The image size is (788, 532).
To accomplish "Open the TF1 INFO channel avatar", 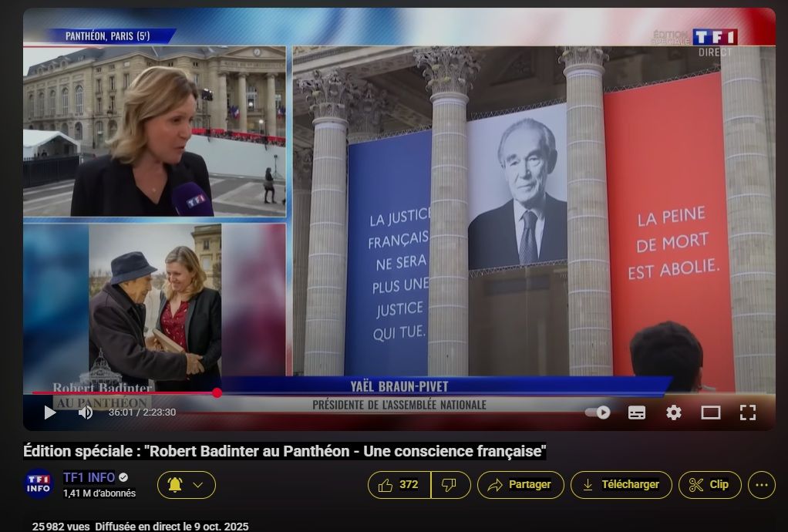I will (x=39, y=484).
